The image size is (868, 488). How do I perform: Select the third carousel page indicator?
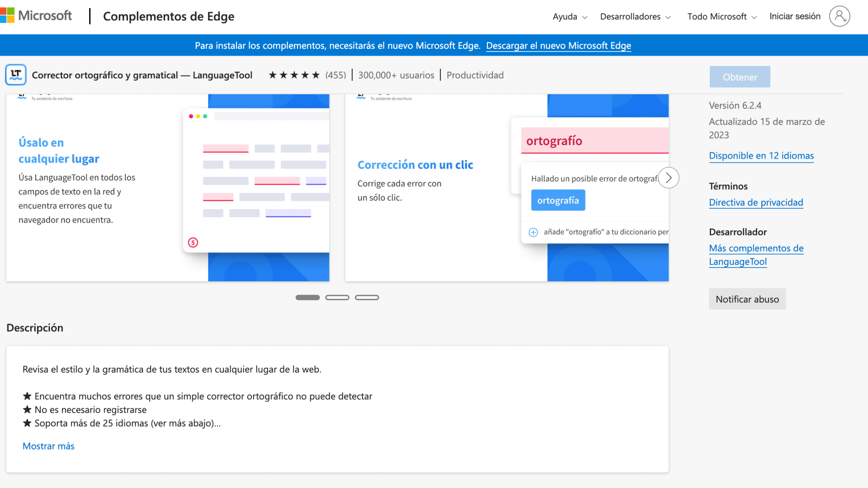[x=367, y=297]
